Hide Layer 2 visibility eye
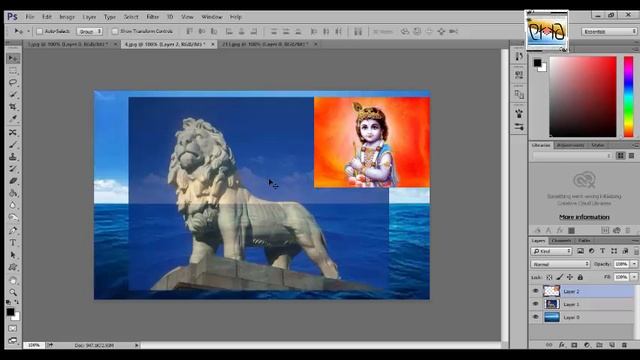This screenshot has width=640, height=360. [x=536, y=291]
